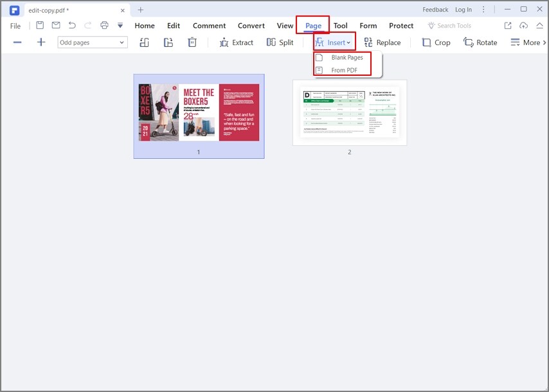Click the email document icon
Viewport: 549px width, 392px height.
point(55,25)
